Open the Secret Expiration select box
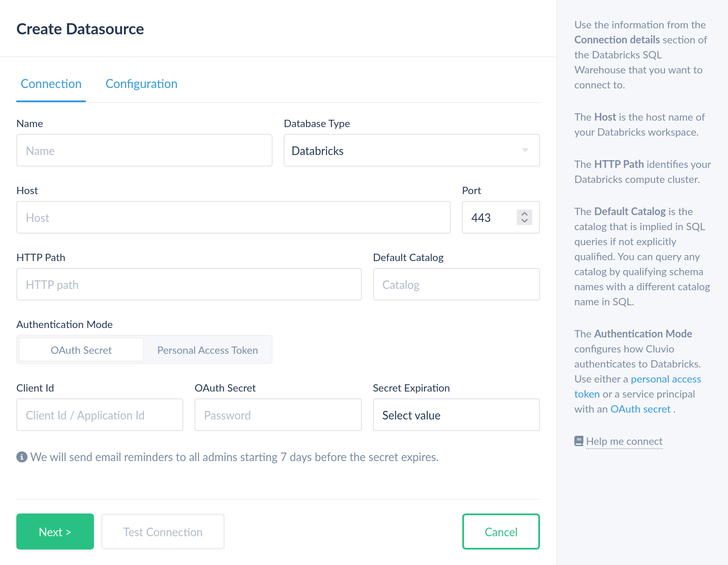This screenshot has width=728, height=565. (456, 415)
